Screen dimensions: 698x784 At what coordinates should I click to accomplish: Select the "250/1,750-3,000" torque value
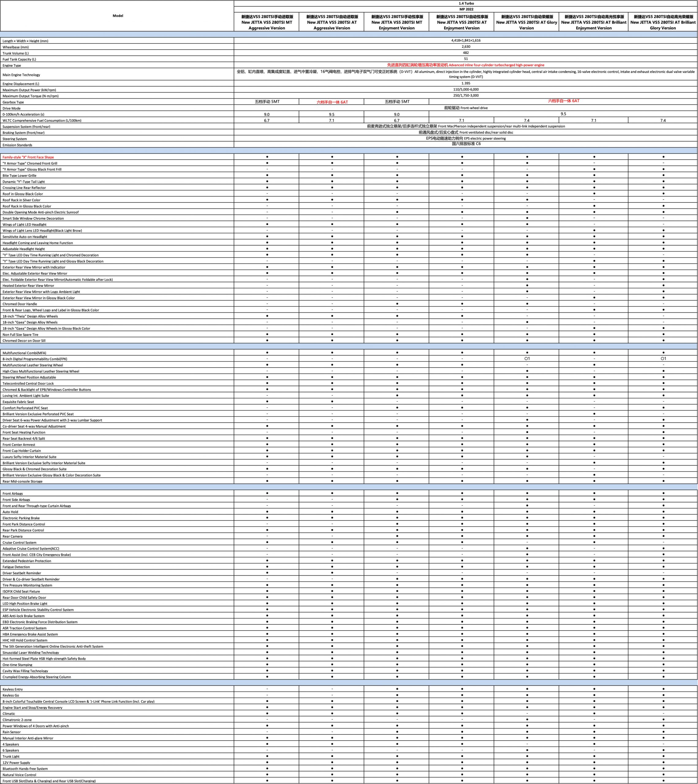click(x=466, y=96)
